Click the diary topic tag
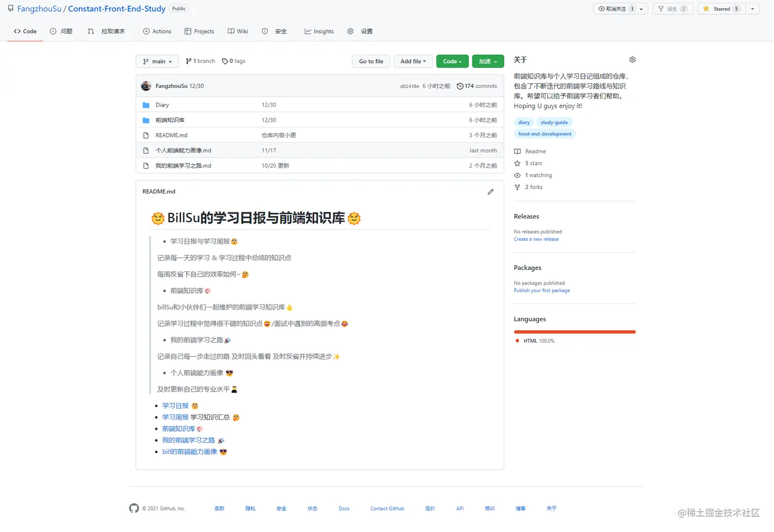Viewport: 774px width, 532px height. pos(524,122)
